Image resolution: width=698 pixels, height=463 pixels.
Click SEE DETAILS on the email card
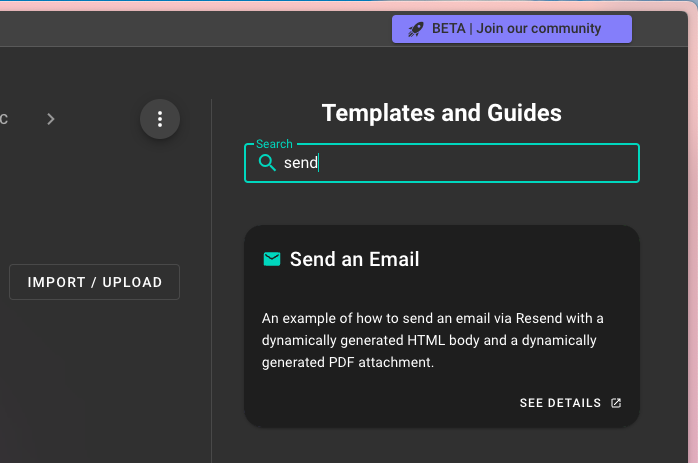[560, 403]
